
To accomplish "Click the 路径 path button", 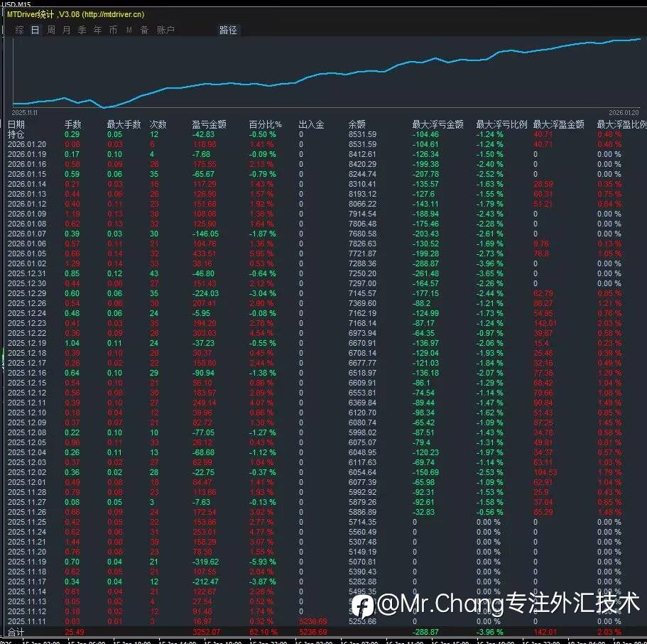I will pyautogui.click(x=228, y=30).
